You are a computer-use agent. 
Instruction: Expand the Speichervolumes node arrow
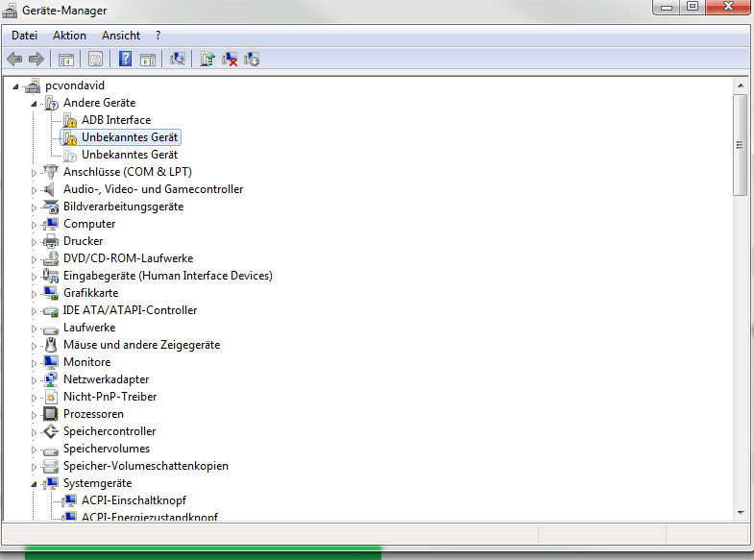[x=34, y=450]
